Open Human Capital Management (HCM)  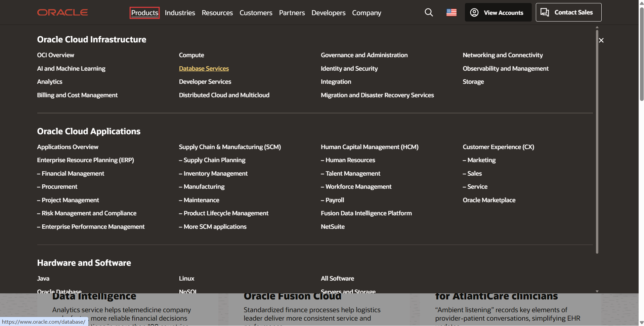370,147
